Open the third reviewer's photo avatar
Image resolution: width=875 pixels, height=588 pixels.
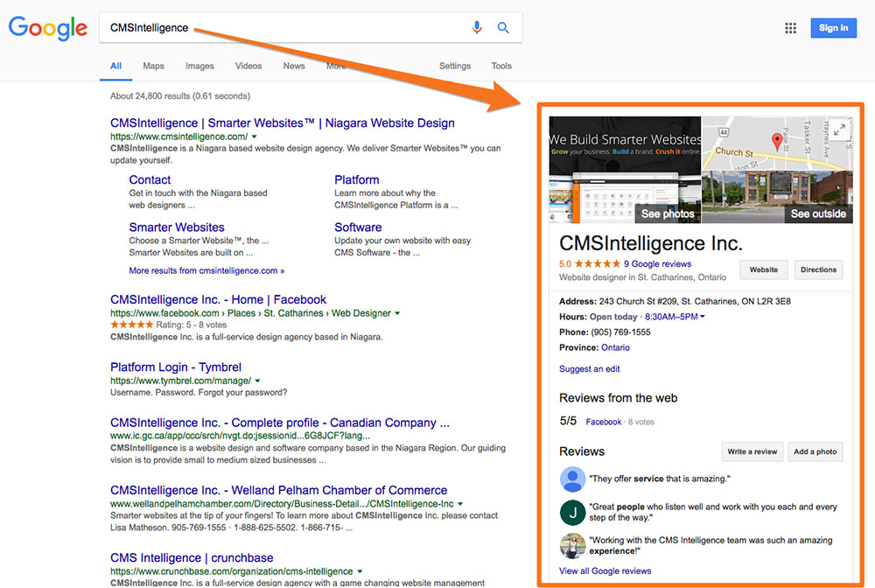[572, 546]
